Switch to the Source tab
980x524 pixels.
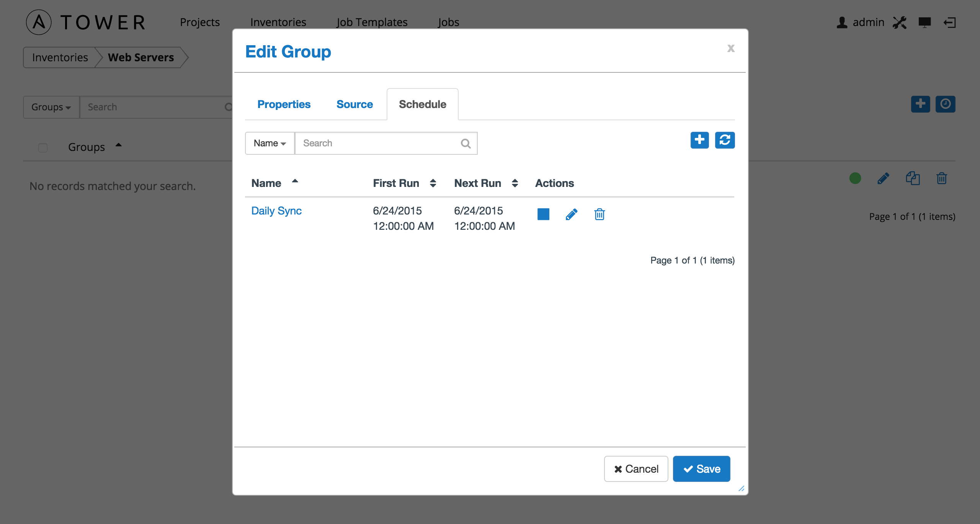354,104
